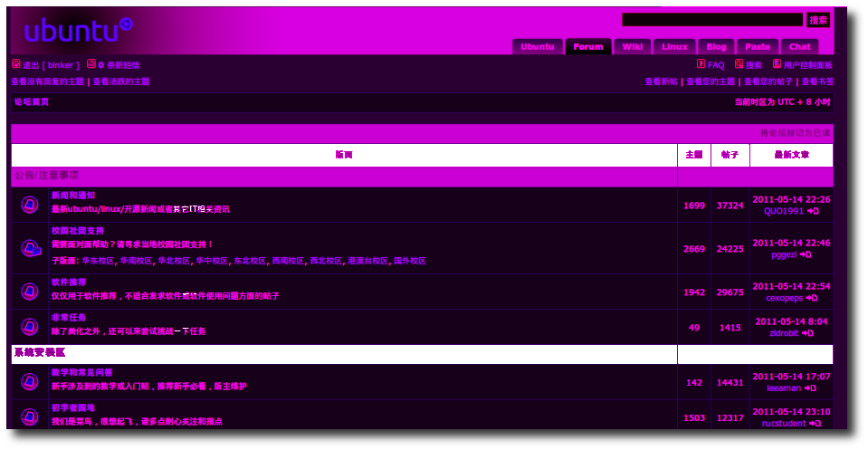Click the forum icon for 软件推荐

30,292
